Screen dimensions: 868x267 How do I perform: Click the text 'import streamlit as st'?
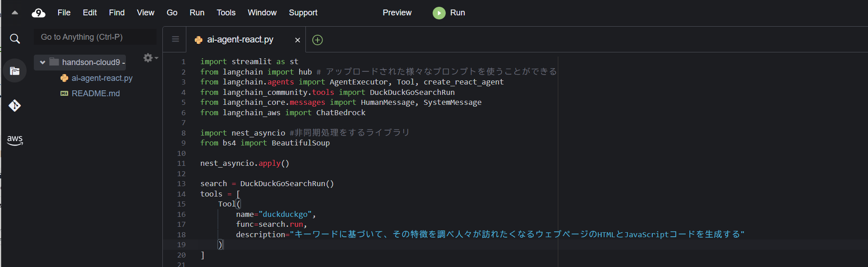[249, 61]
